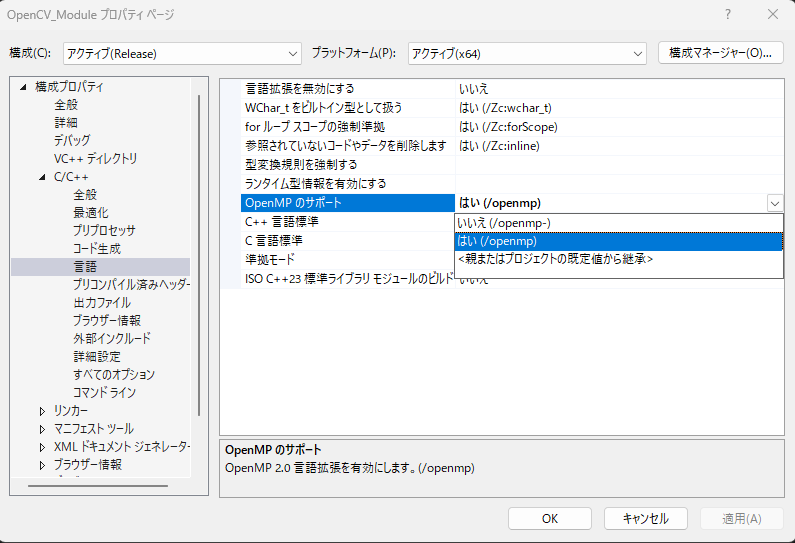Expand XML ドキュメント ジェネレーター node
The width and height of the screenshot is (795, 543).
[x=42, y=447]
